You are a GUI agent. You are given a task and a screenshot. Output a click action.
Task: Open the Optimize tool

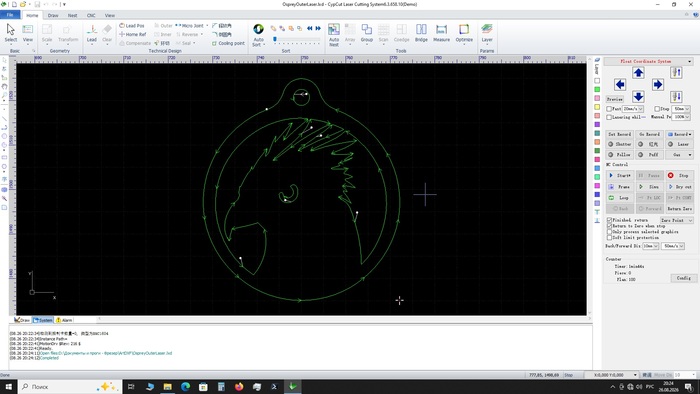464,33
